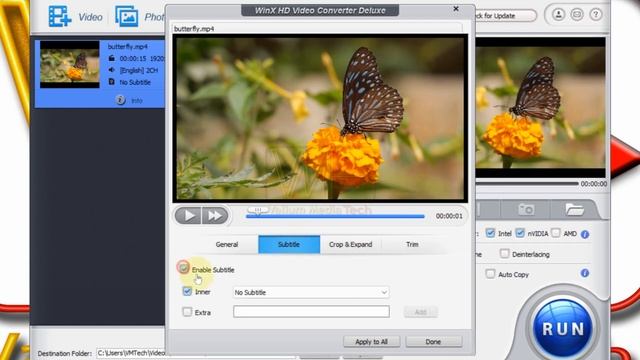Viewport: 640px width, 360px height.
Task: Select the butterfly.mp4 thumbnail in file list
Action: tap(70, 64)
